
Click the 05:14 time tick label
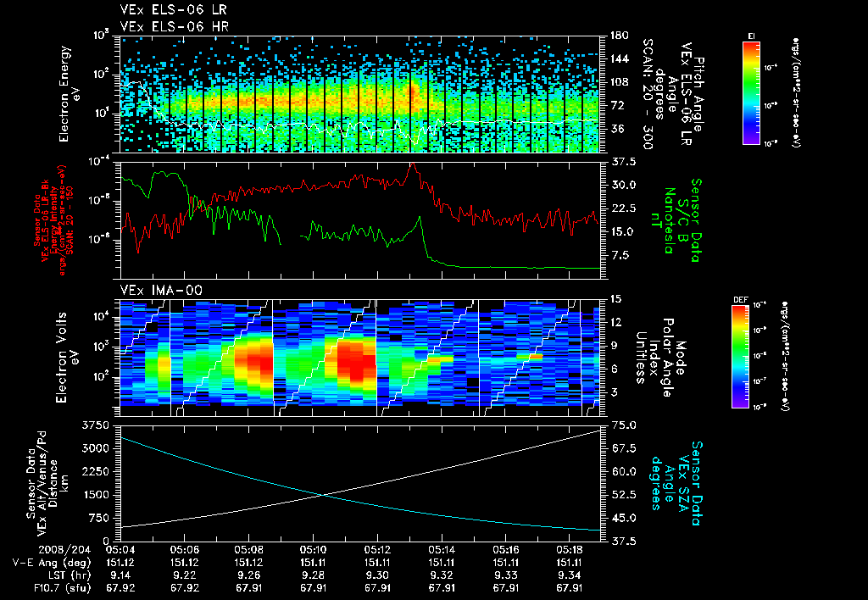click(442, 550)
